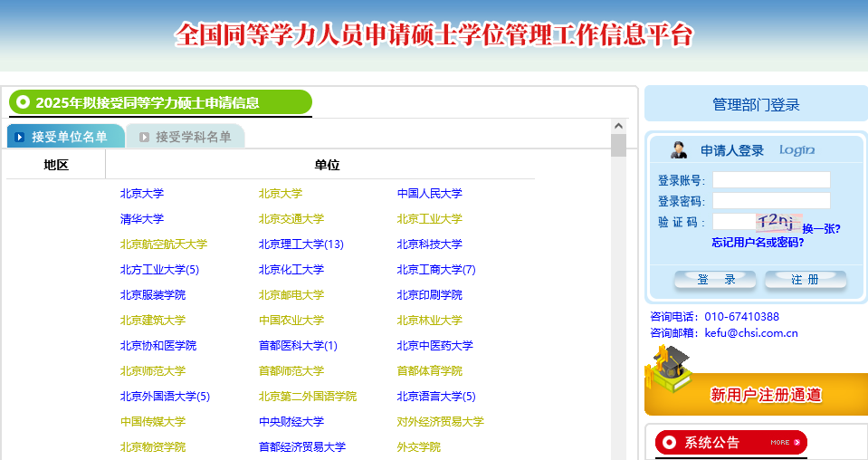Open 中国人民大学 link
Viewport: 868px width, 460px height.
click(x=430, y=194)
